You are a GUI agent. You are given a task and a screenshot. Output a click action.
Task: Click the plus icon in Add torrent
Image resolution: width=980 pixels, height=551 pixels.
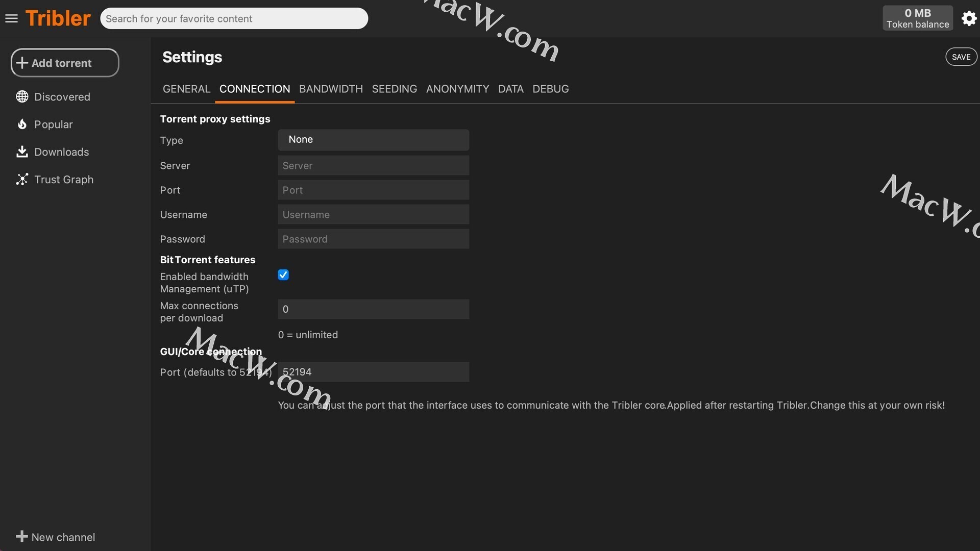22,63
